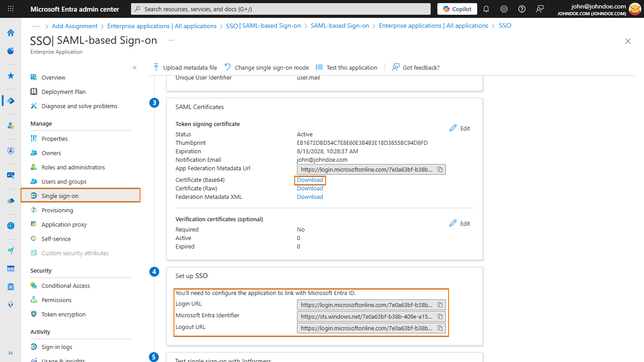
Task: Open notifications via the bell icon
Action: click(x=486, y=8)
